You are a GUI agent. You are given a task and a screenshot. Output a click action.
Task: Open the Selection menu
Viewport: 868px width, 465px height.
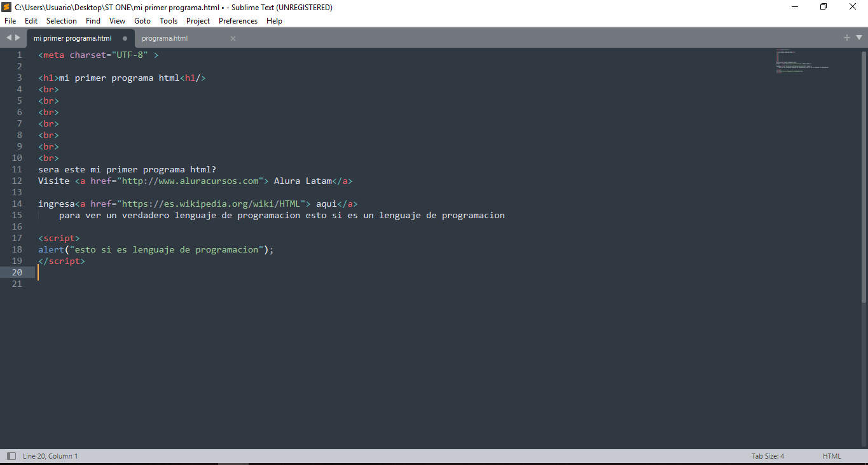[62, 21]
